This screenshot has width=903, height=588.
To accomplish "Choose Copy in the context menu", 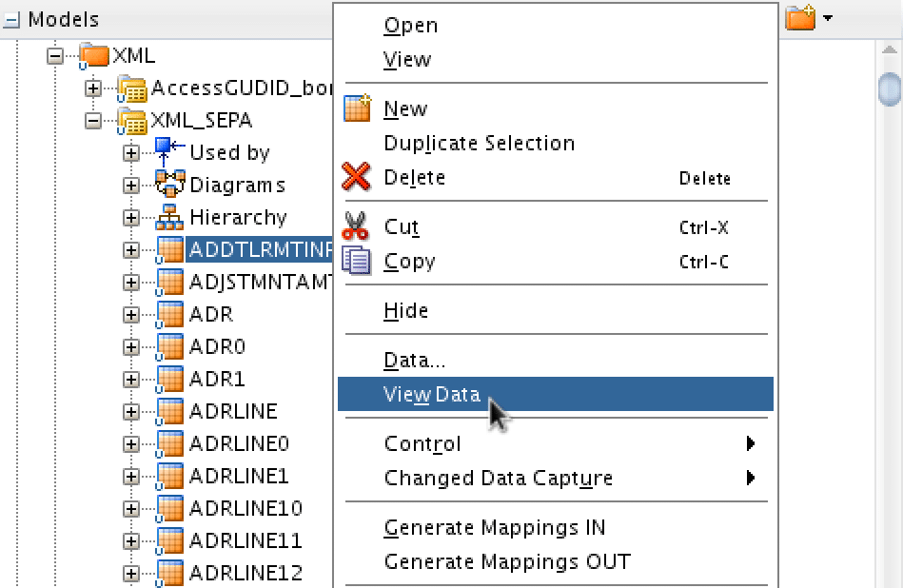I will tap(555, 262).
